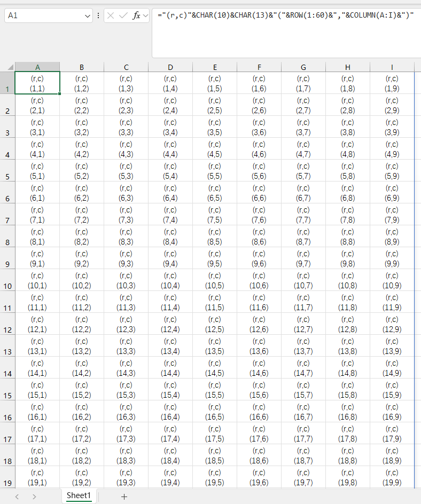Open the Name Box dropdown arrow
This screenshot has width=421, height=504.
coord(88,16)
